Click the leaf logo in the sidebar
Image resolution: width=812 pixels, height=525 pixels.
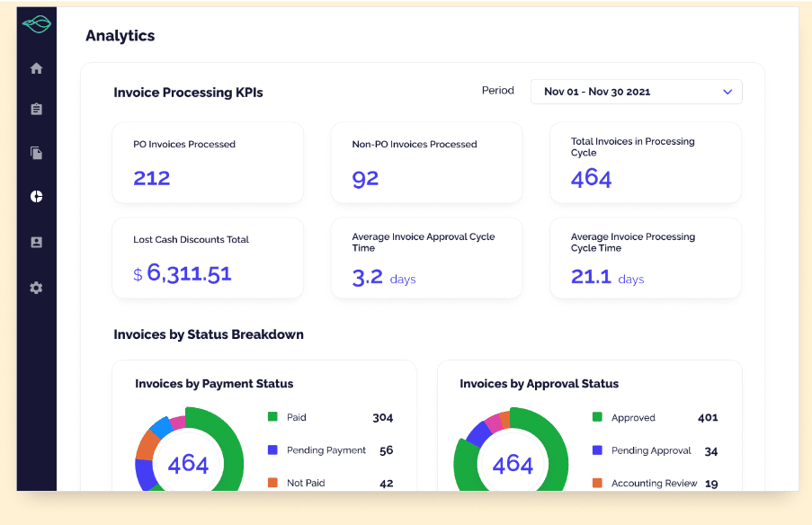37,24
